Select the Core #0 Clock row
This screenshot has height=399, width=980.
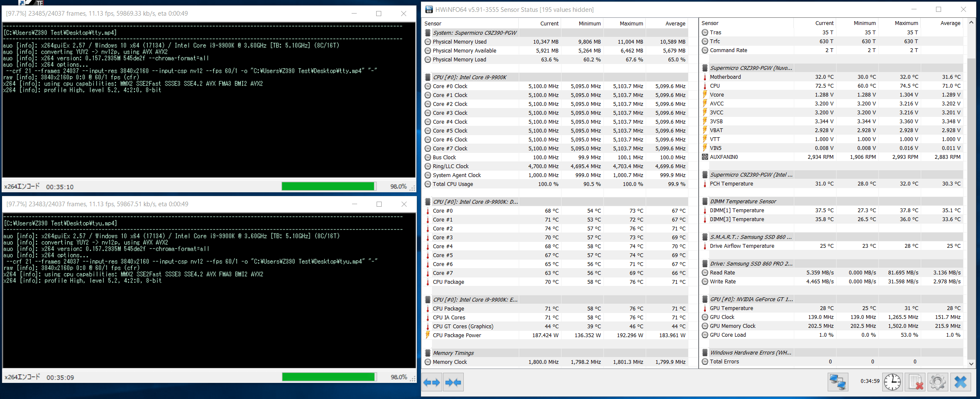[556, 86]
